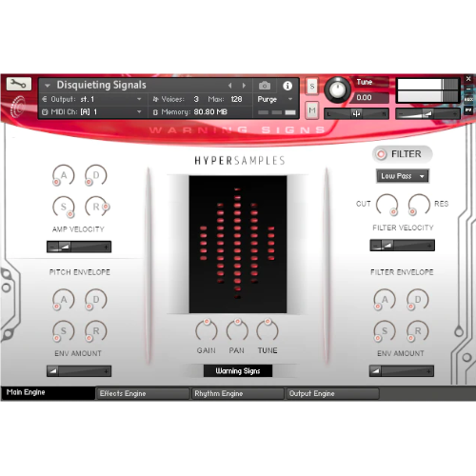Click the red LED sample display
This screenshot has height=476, width=476.
(238, 244)
